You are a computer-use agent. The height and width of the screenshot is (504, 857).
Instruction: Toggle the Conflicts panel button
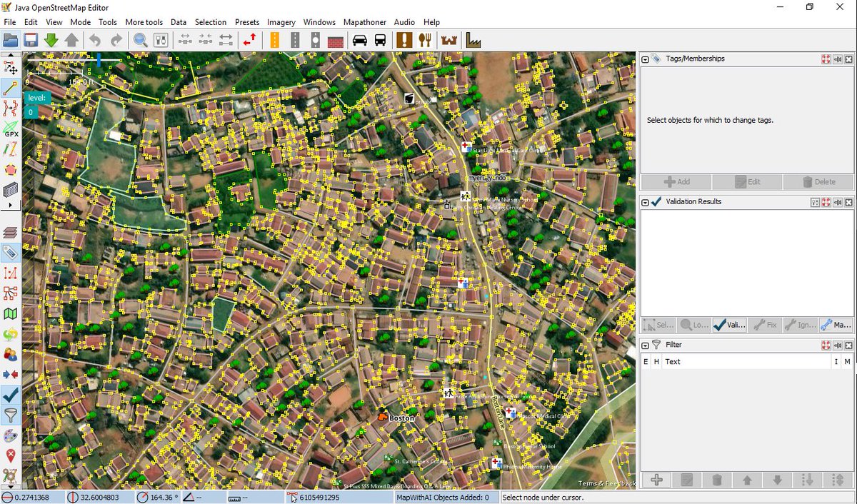click(x=11, y=374)
